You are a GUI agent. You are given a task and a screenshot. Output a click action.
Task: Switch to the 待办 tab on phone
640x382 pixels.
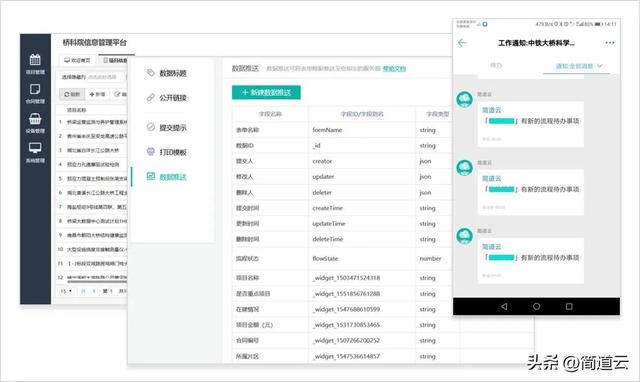tap(496, 65)
